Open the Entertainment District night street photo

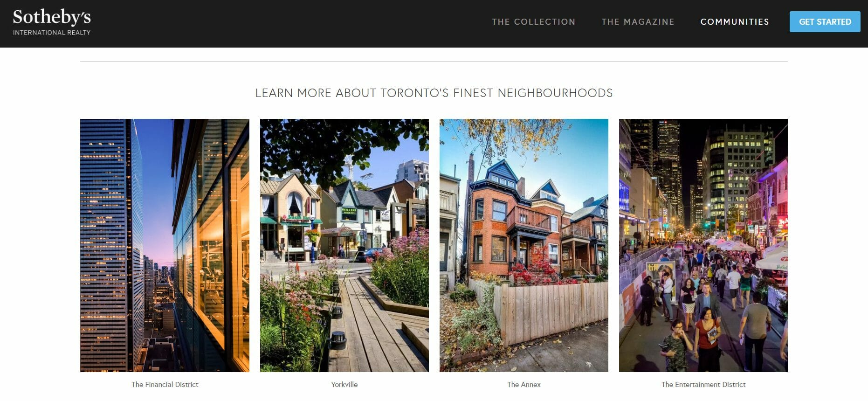[x=703, y=245]
